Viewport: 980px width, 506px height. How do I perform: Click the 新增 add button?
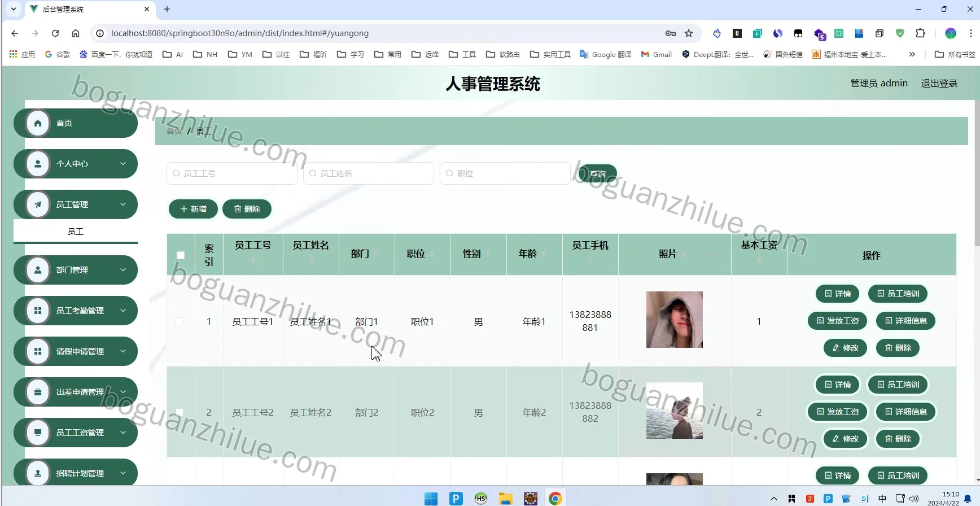(x=193, y=209)
